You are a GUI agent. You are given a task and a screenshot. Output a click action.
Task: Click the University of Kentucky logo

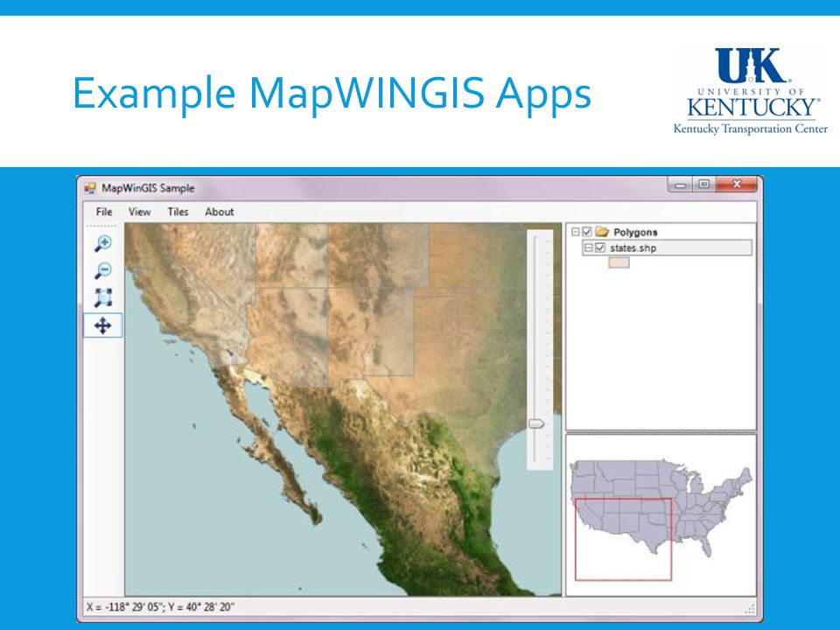point(751,90)
